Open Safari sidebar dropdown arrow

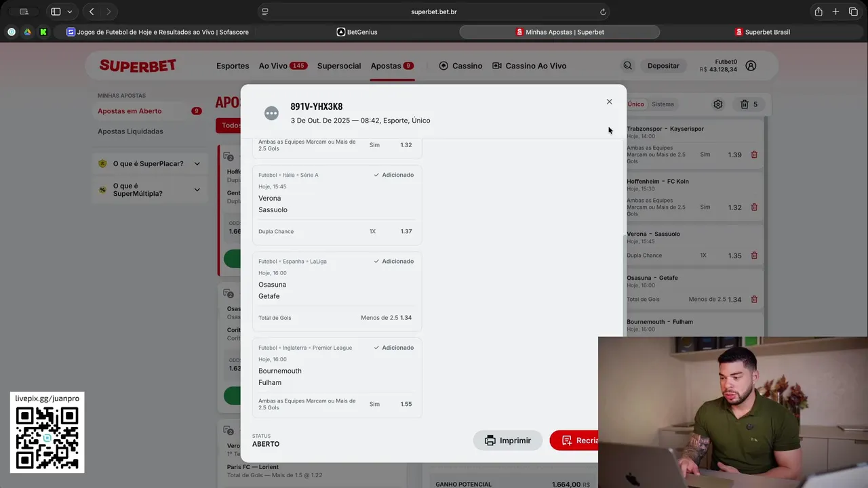[x=69, y=12]
